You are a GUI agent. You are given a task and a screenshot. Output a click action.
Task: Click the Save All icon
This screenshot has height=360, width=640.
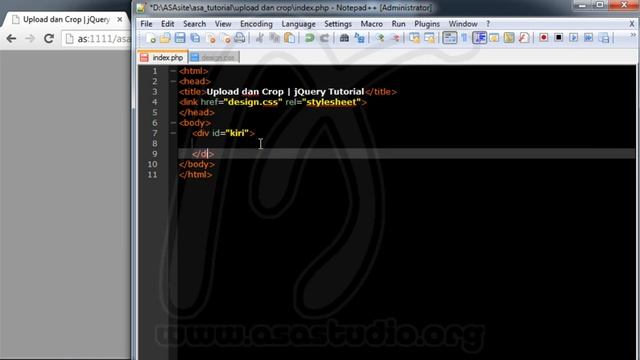coord(195,38)
